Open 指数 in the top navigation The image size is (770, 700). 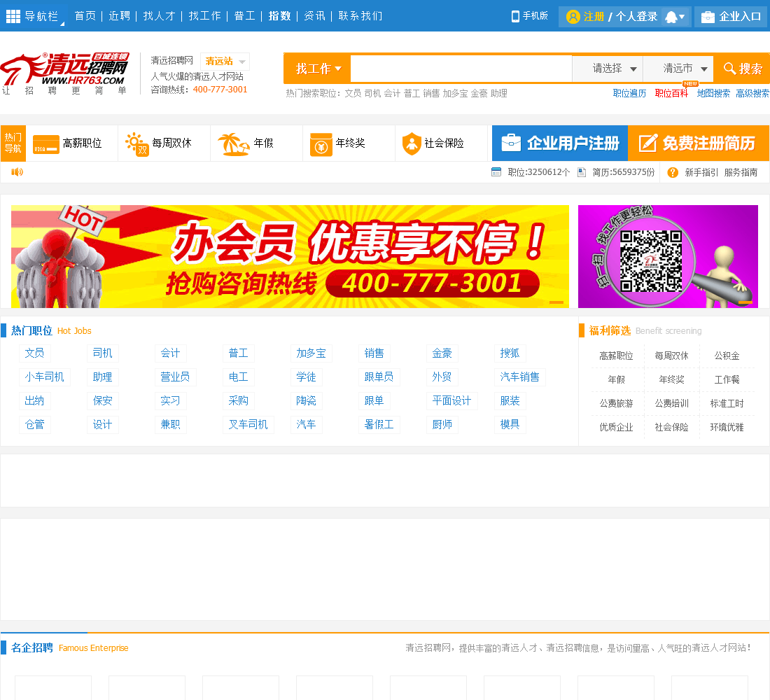pyautogui.click(x=279, y=16)
